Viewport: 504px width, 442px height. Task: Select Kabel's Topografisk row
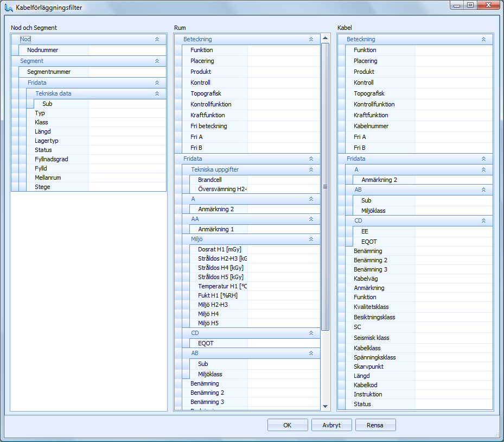click(x=419, y=93)
